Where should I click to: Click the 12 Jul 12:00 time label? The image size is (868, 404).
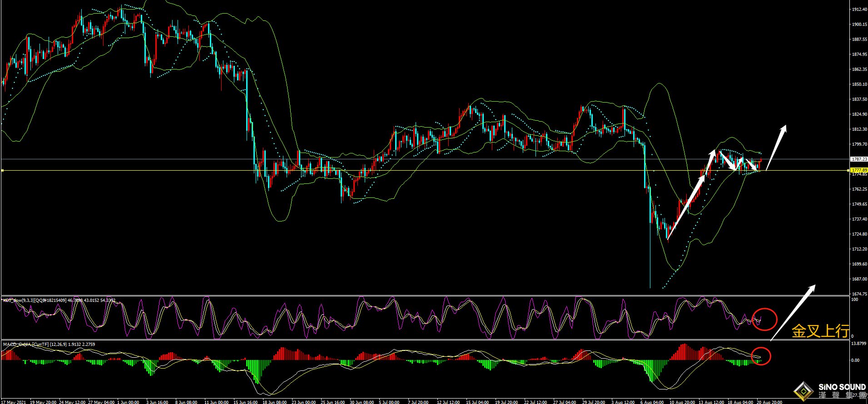tap(448, 402)
